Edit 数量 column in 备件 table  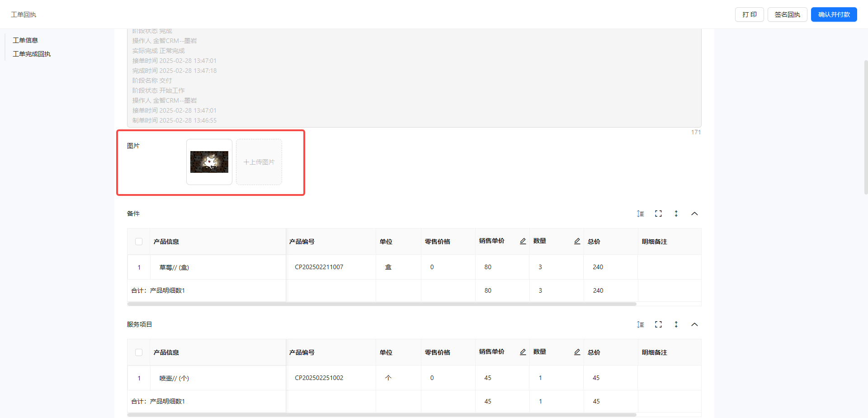tap(577, 241)
